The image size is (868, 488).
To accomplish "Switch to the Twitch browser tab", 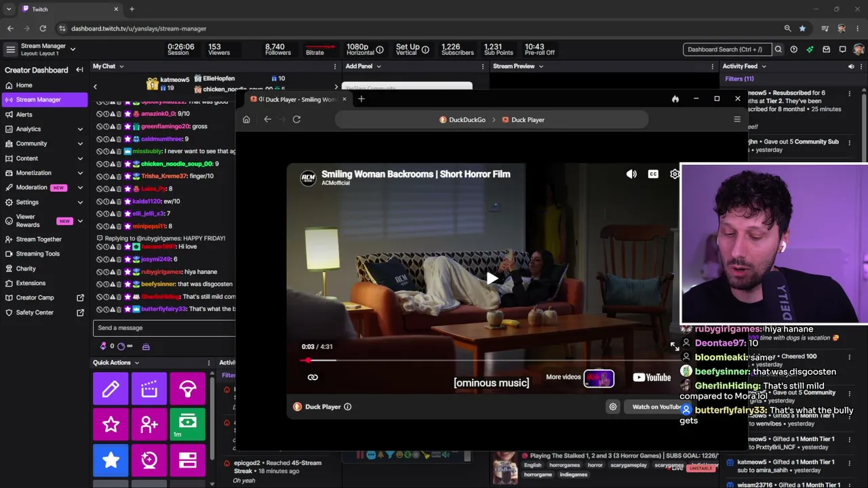I will coord(69,9).
